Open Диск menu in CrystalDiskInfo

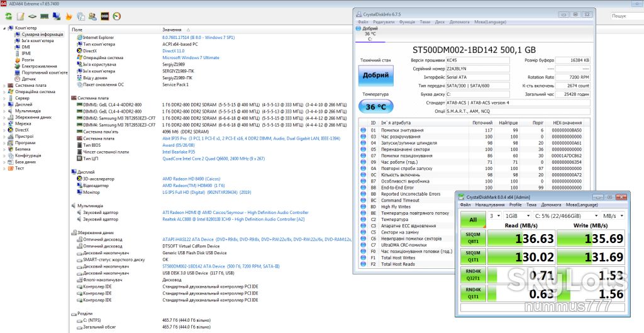(440, 22)
